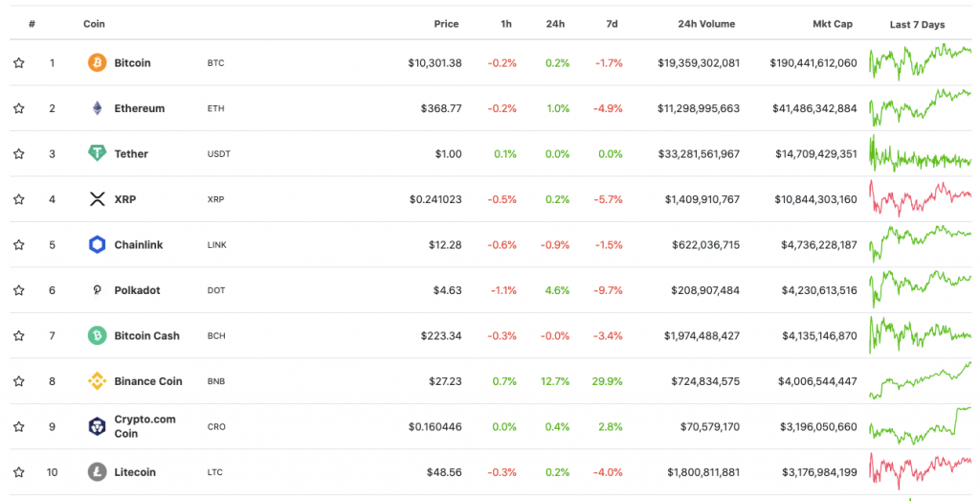Open the Polkadot coin page link
Screen dimensions: 980x501
[x=137, y=290]
